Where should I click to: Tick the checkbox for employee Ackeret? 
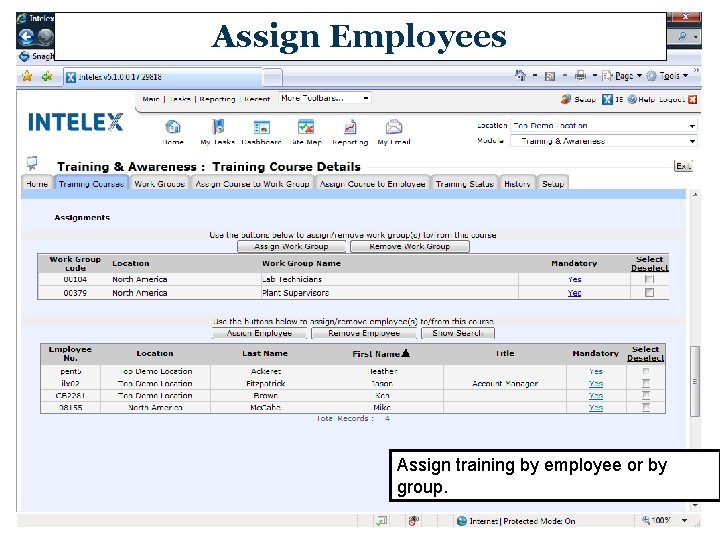[x=646, y=371]
